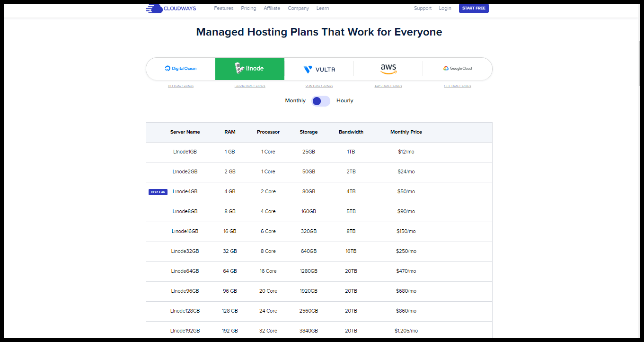
Task: Select the Linode96GB server name
Action: pyautogui.click(x=185, y=291)
